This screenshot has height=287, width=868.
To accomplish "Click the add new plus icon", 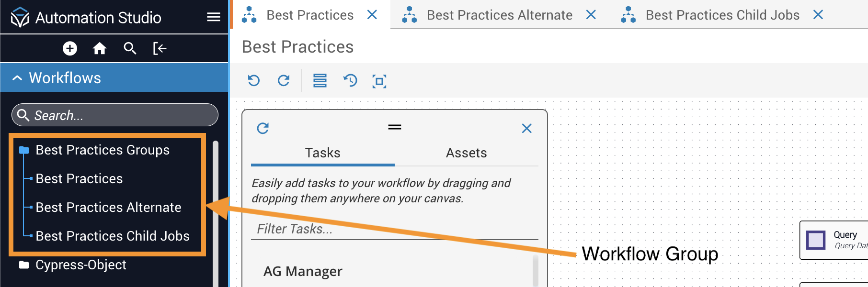I will point(70,48).
